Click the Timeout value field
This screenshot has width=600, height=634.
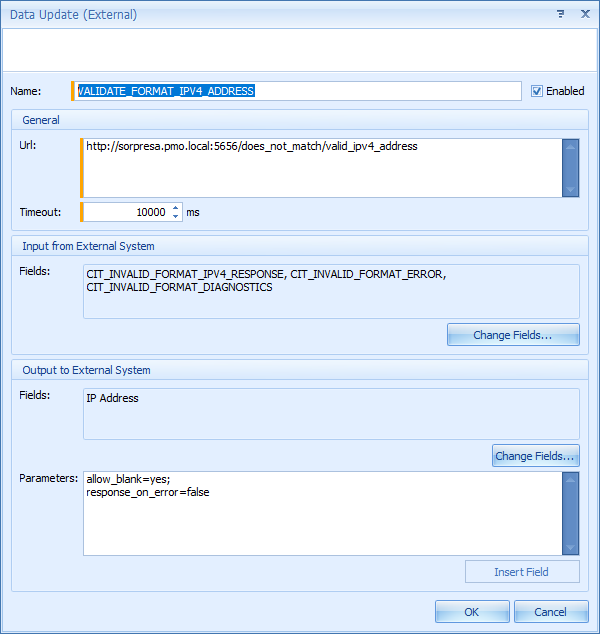125,212
